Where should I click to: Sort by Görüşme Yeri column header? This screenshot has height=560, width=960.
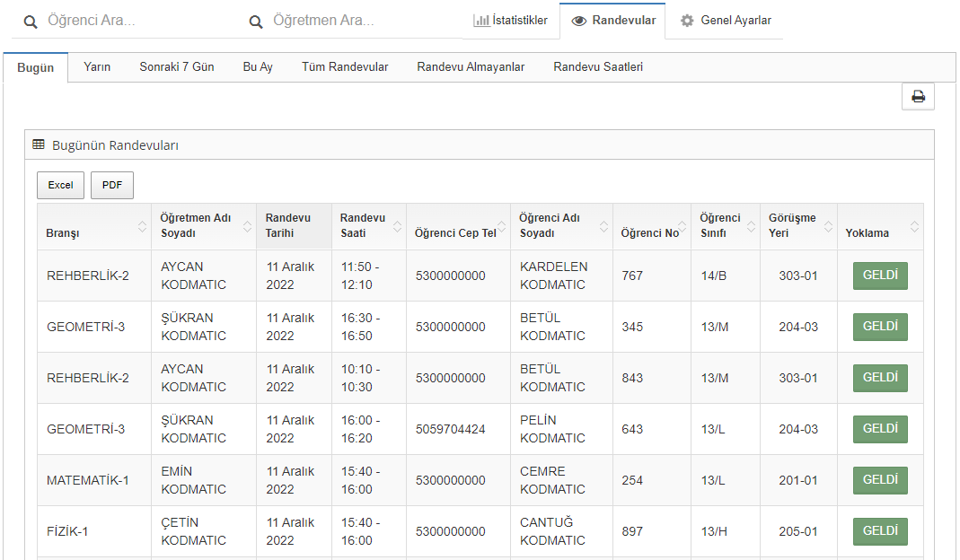[792, 225]
